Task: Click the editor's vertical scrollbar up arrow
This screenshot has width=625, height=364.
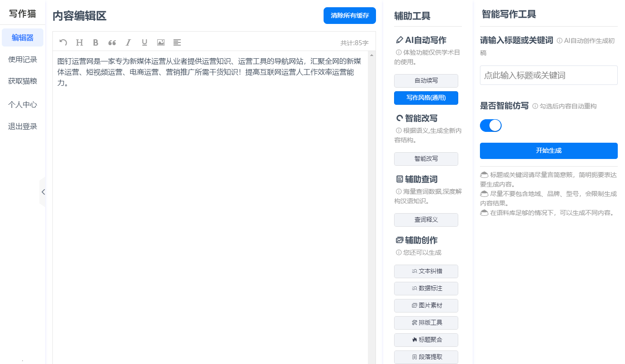Action: (372, 55)
